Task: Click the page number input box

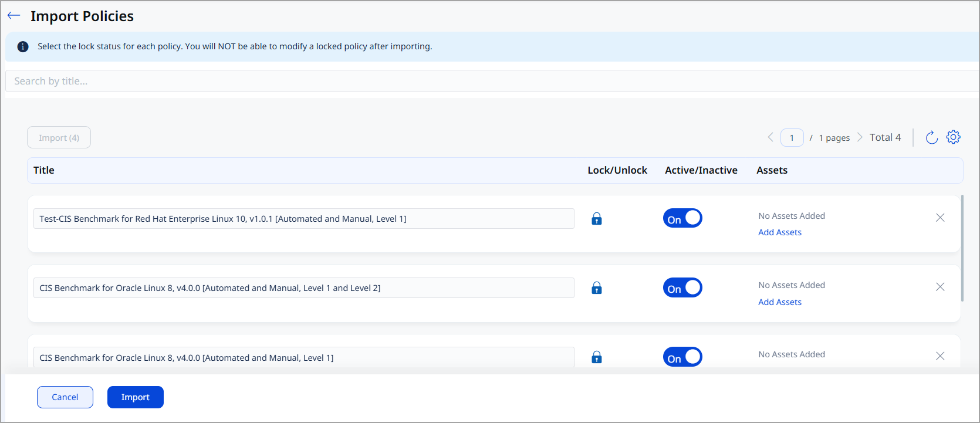Action: pyautogui.click(x=792, y=137)
